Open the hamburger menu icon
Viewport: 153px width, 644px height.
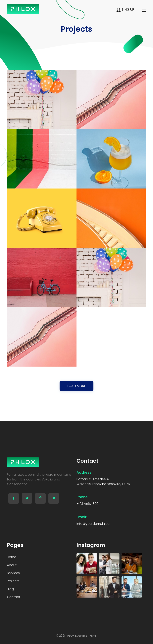(x=144, y=10)
